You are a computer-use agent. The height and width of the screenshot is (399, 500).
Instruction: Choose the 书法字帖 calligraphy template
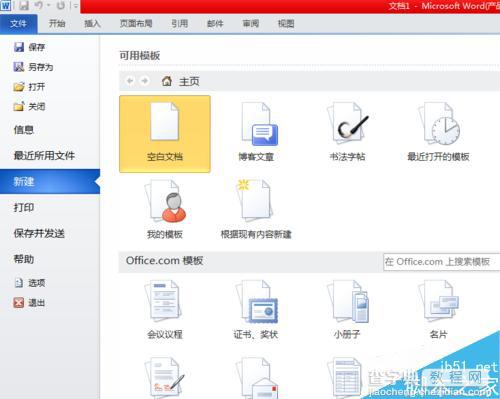347,133
